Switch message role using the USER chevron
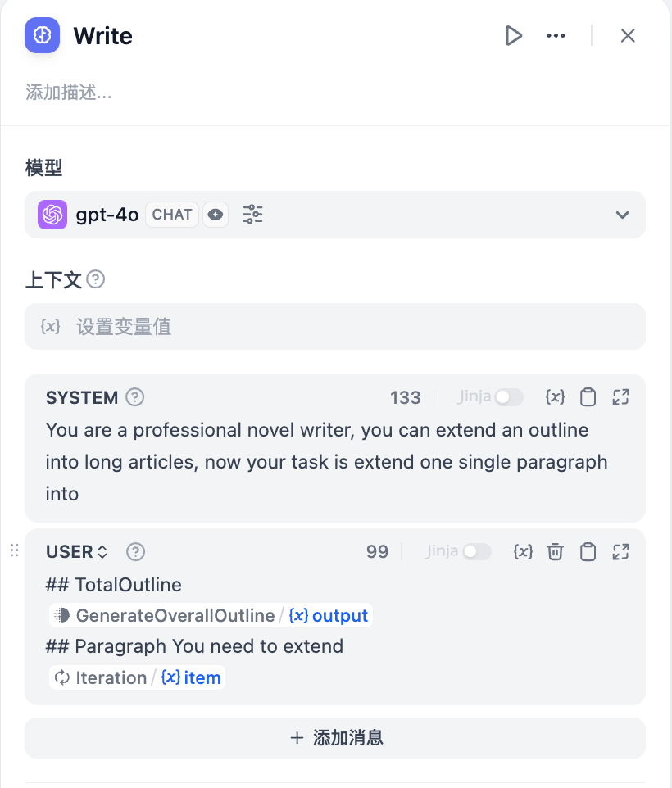 [101, 551]
